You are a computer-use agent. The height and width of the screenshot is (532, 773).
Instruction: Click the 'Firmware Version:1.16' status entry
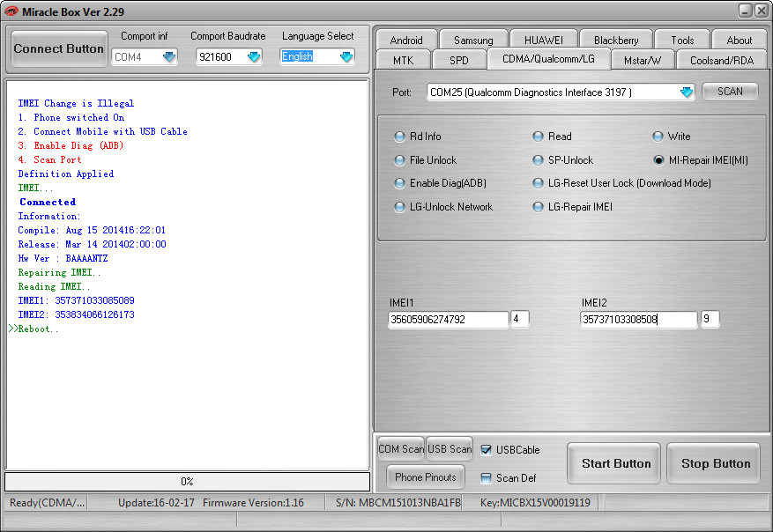coord(253,502)
